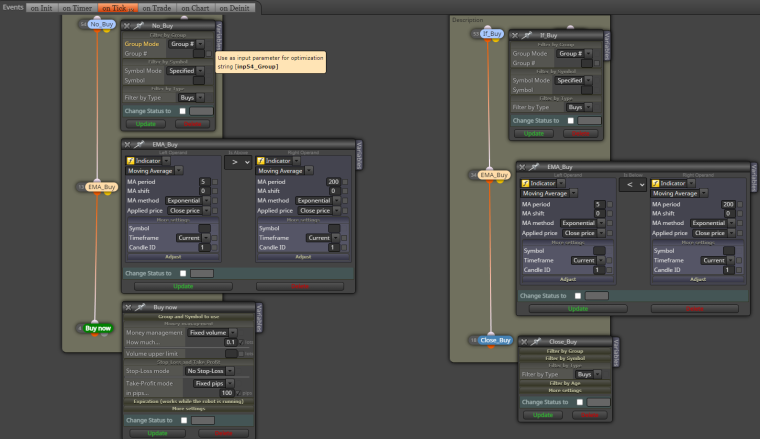
Task: Close the No_Buy settings panel with X
Action: click(x=127, y=26)
